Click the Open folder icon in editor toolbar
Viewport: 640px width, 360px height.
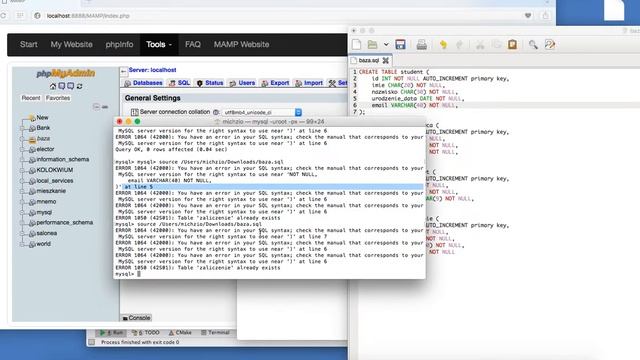[x=372, y=44]
